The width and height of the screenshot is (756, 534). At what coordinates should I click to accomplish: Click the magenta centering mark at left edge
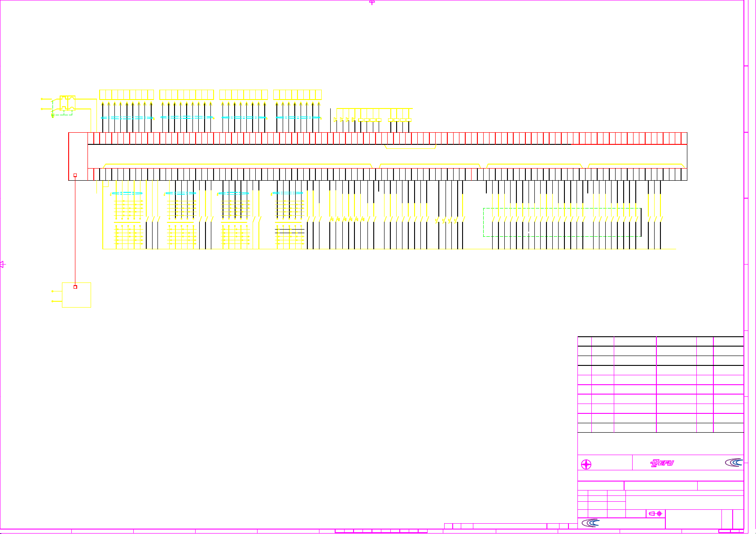pos(2,265)
